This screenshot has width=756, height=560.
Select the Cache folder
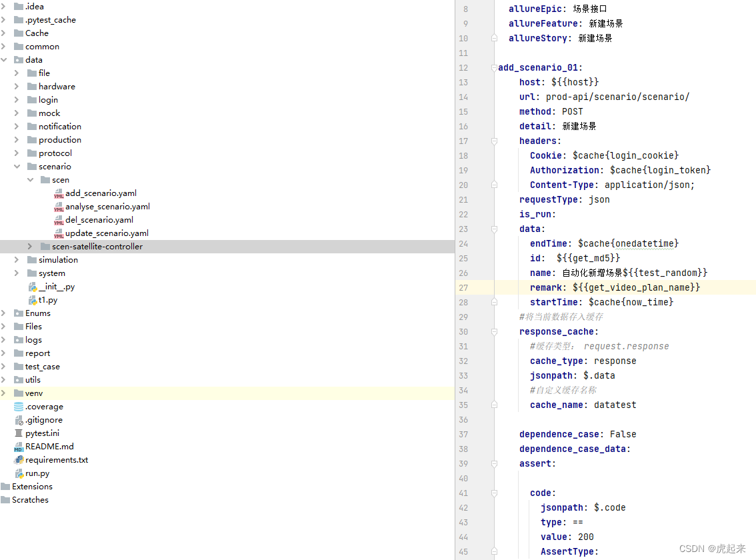point(37,33)
